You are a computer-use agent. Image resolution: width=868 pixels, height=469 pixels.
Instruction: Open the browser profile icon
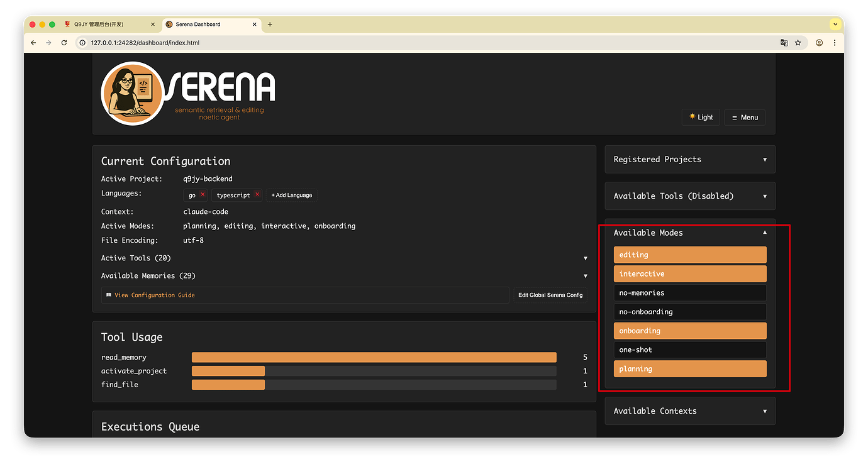pos(819,43)
